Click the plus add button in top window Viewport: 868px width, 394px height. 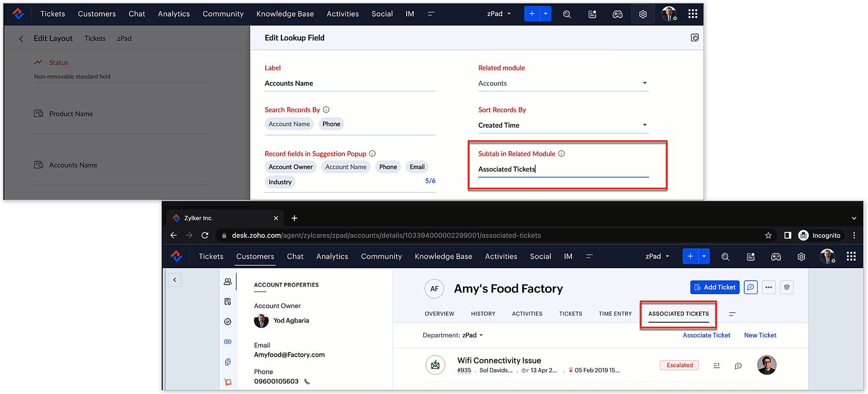click(532, 14)
